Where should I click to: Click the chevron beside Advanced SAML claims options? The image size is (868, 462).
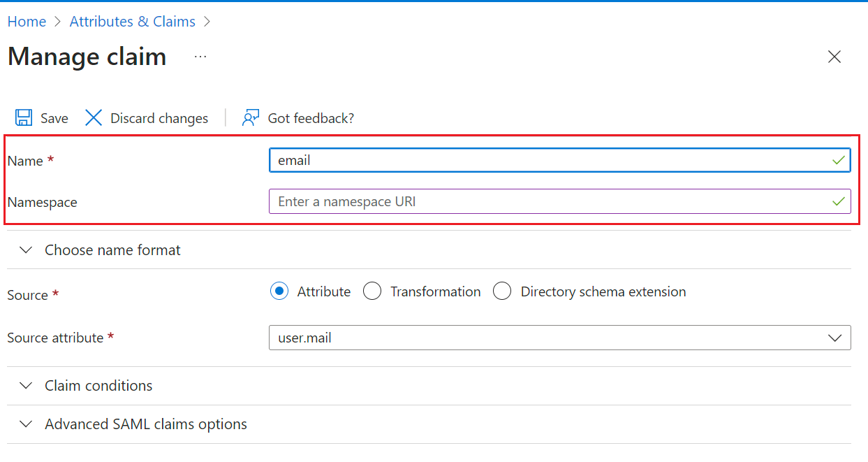pyautogui.click(x=26, y=424)
